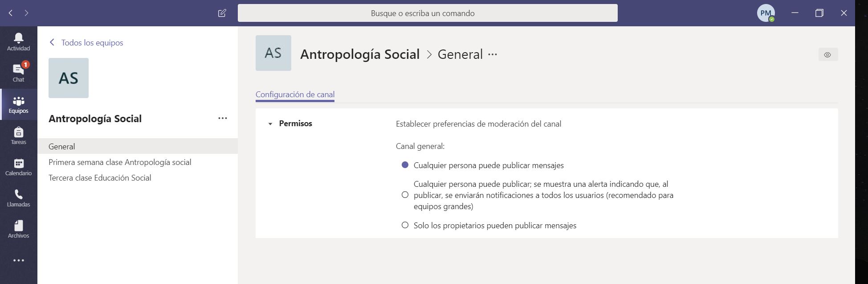This screenshot has height=284, width=868.
Task: Open 'Tercera clase Educación Social' channel
Action: [x=100, y=178]
